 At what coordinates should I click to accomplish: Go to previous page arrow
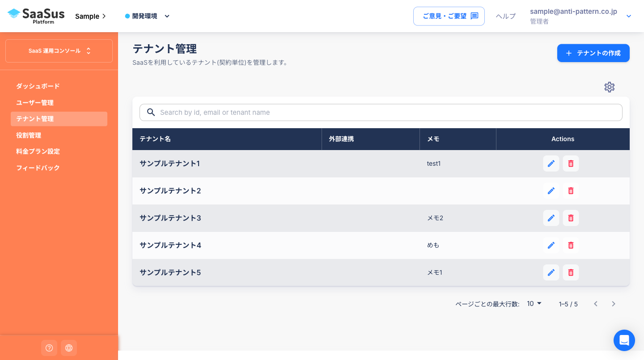tap(596, 304)
